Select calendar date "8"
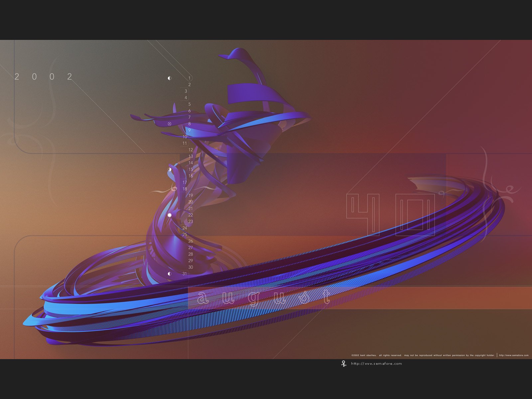 pyautogui.click(x=190, y=124)
